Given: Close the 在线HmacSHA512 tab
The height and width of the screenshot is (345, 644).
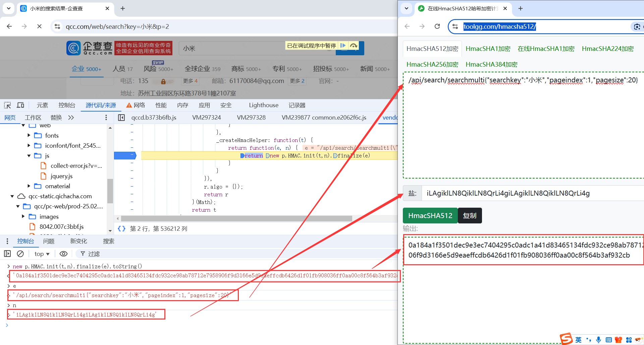Looking at the screenshot, I should tap(505, 8).
